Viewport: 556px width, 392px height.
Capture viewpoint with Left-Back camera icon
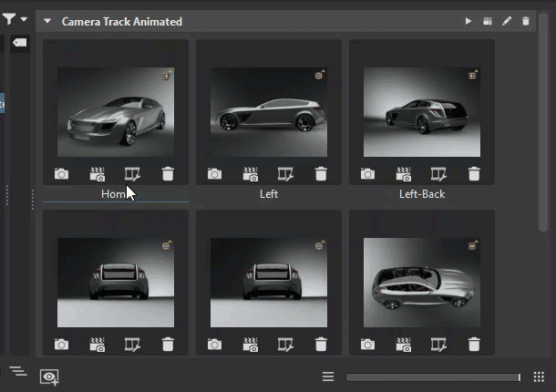367,174
